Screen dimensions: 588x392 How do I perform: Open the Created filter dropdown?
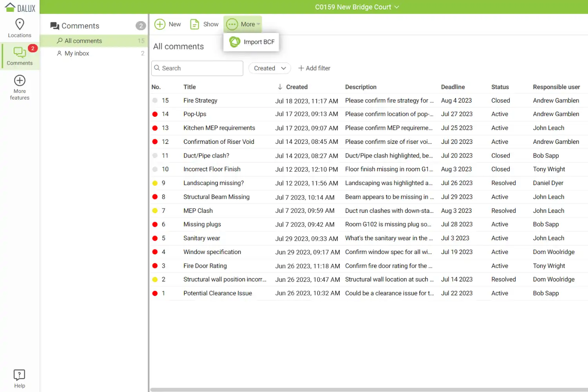(x=270, y=68)
